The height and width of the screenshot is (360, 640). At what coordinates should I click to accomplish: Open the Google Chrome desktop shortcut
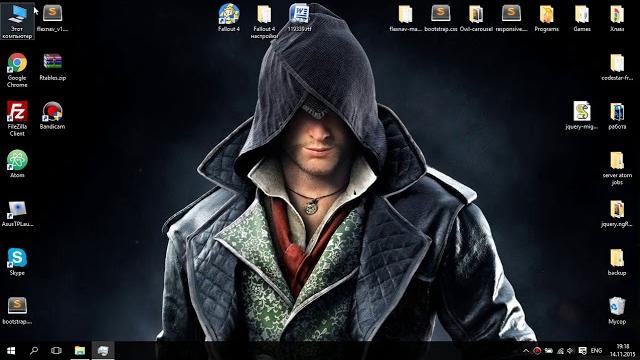pos(17,70)
